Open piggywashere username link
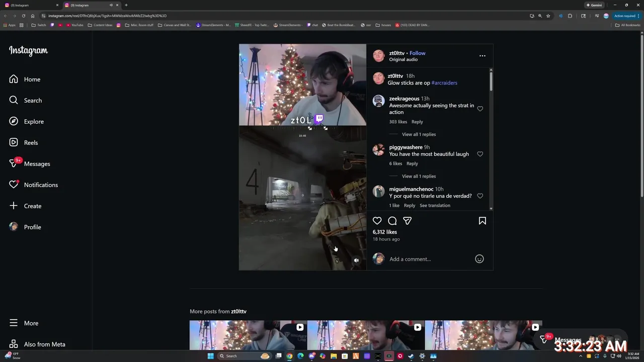The image size is (644, 362). [406, 147]
